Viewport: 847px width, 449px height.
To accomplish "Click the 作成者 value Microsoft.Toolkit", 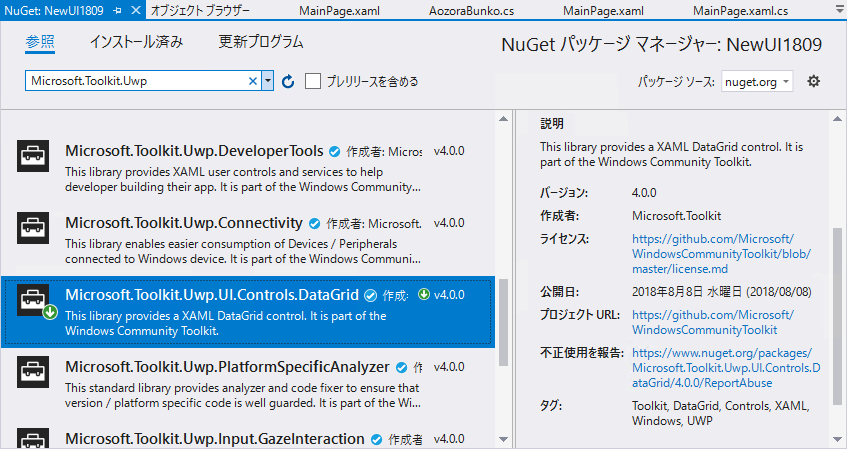I will click(676, 216).
